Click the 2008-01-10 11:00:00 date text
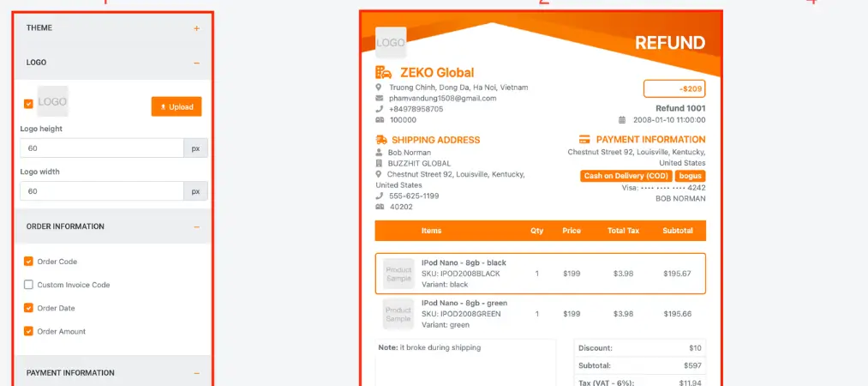The height and width of the screenshot is (386, 868). (x=669, y=119)
